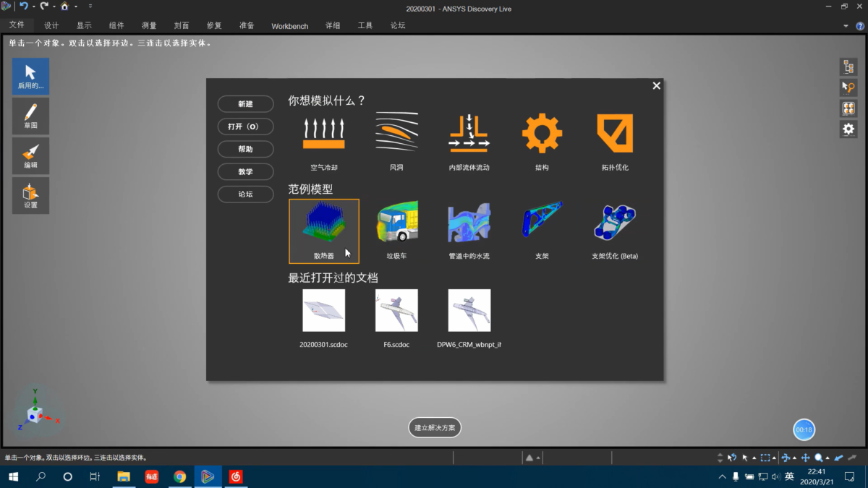The height and width of the screenshot is (488, 868).
Task: Open the redo history dropdown arrow
Action: click(54, 6)
